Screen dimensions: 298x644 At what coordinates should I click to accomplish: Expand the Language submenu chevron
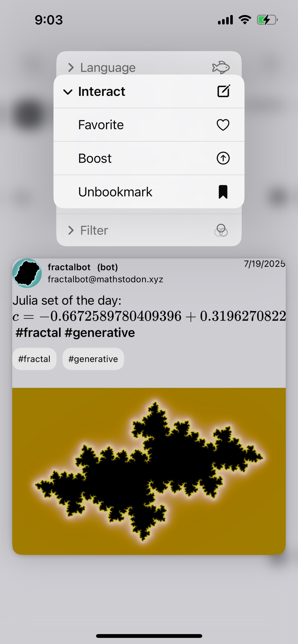(x=71, y=67)
